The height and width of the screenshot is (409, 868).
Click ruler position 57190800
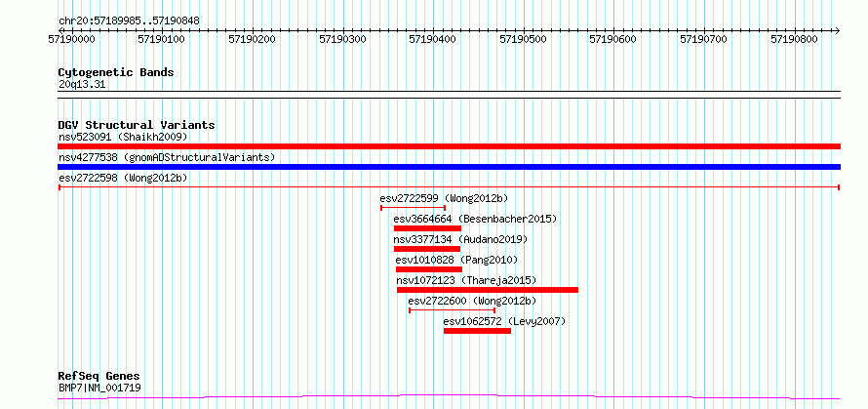coord(795,40)
